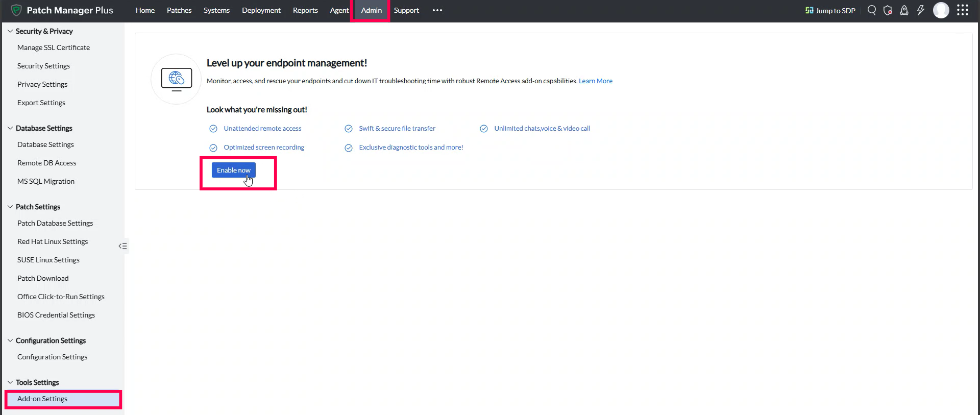Click Exclusive diagnostic tools and more text

pos(411,148)
